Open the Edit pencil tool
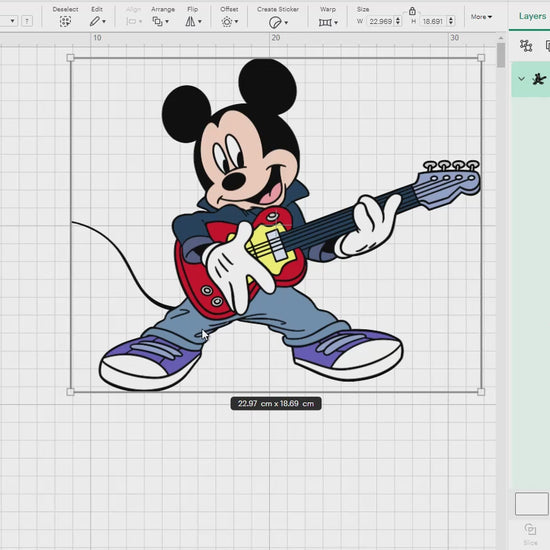The image size is (550, 550). [94, 21]
